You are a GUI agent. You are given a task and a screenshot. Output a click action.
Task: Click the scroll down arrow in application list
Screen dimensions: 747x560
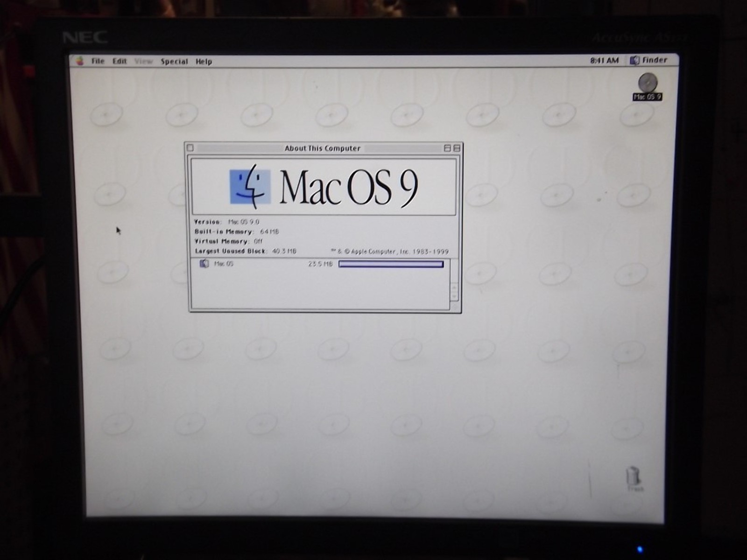454,297
